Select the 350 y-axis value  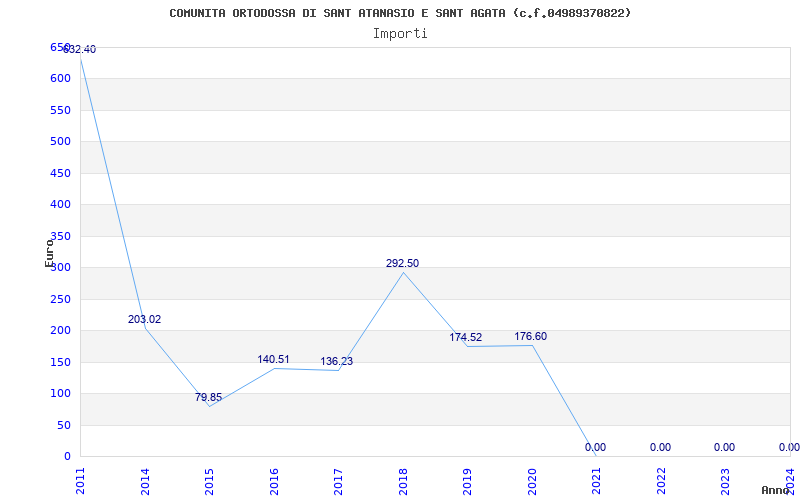tap(60, 236)
